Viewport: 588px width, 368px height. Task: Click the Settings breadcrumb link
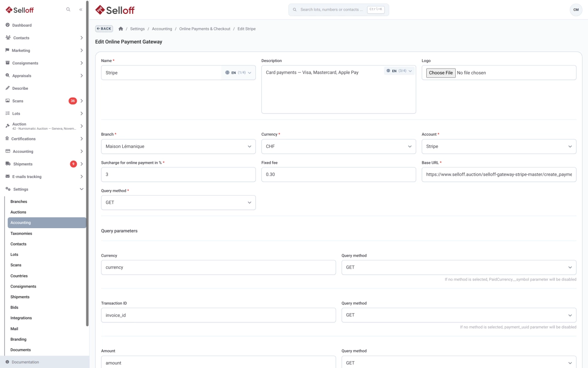[137, 29]
